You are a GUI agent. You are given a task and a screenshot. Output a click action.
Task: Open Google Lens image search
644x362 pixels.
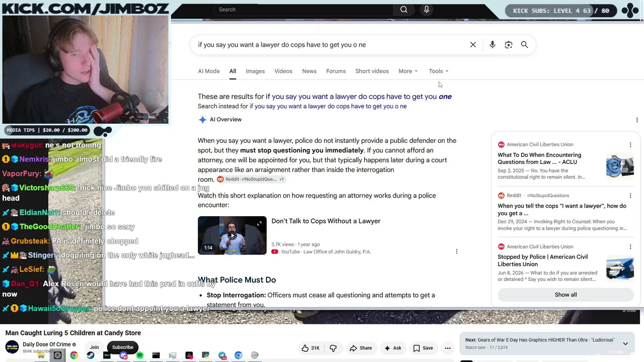click(x=509, y=45)
